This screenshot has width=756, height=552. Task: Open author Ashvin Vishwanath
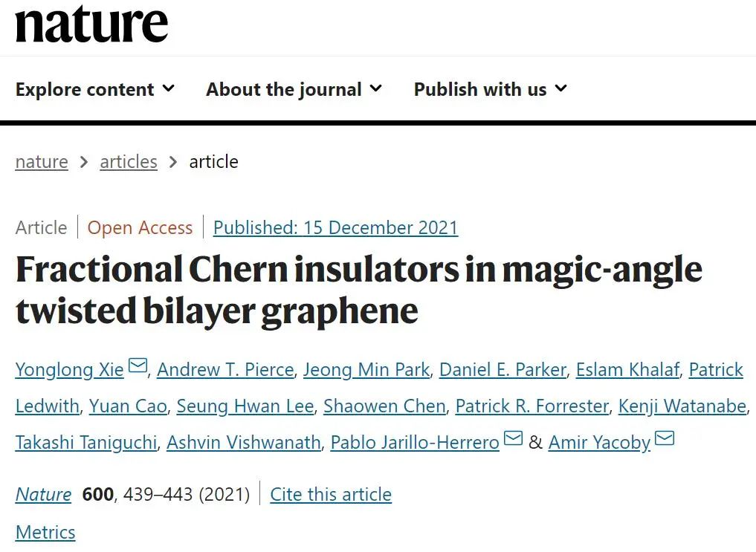[x=244, y=442]
